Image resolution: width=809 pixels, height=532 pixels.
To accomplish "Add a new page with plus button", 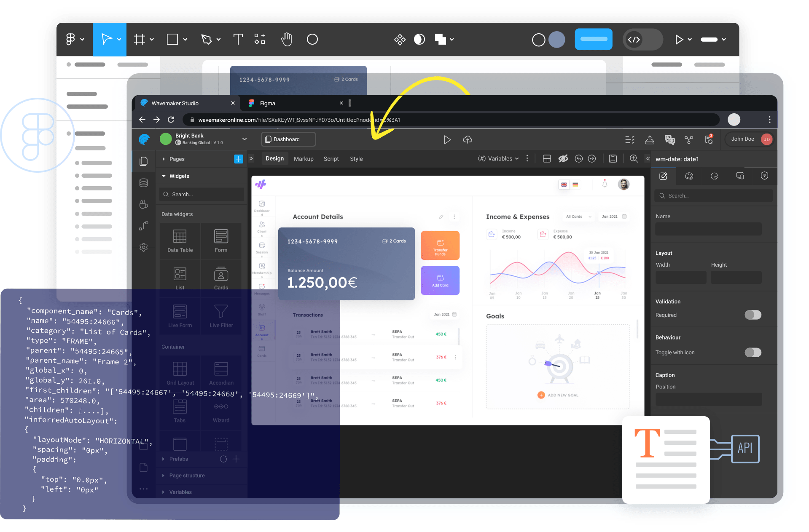I will coord(239,159).
